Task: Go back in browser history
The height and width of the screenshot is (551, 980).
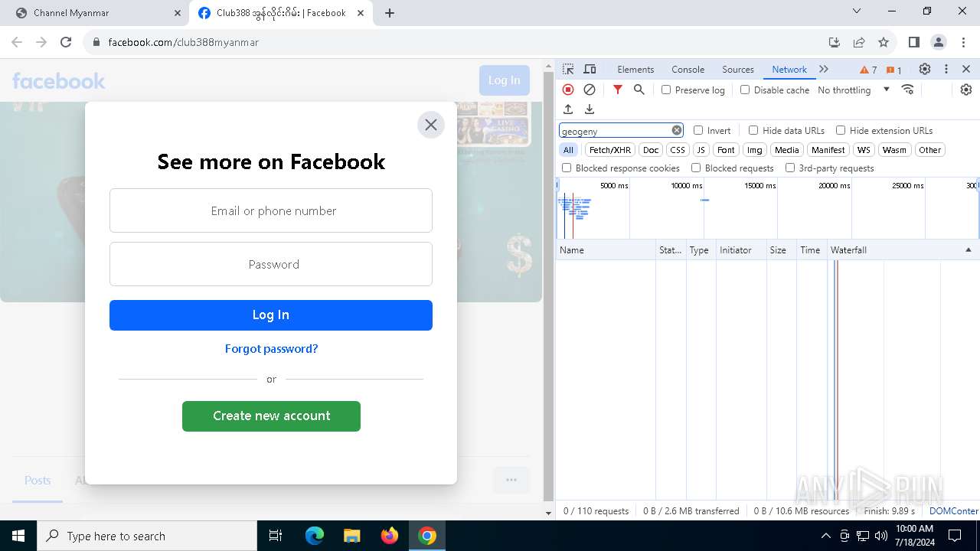Action: click(x=17, y=42)
